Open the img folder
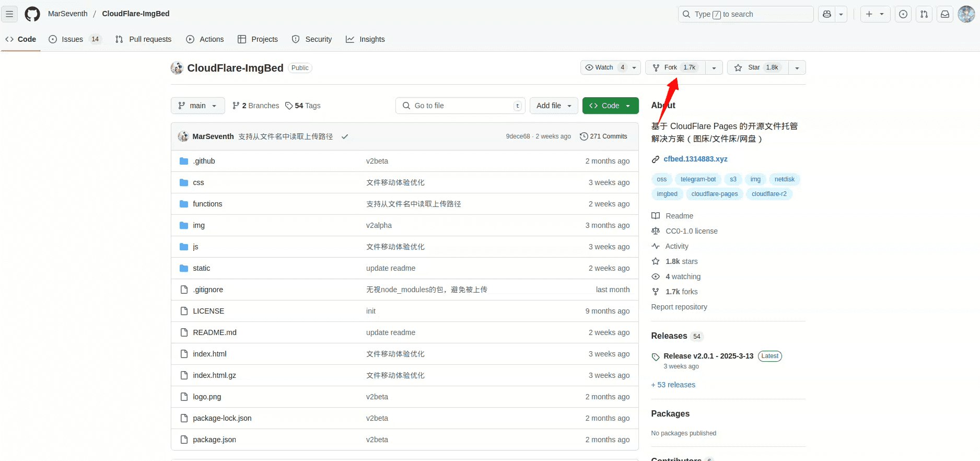980x461 pixels. [x=199, y=225]
